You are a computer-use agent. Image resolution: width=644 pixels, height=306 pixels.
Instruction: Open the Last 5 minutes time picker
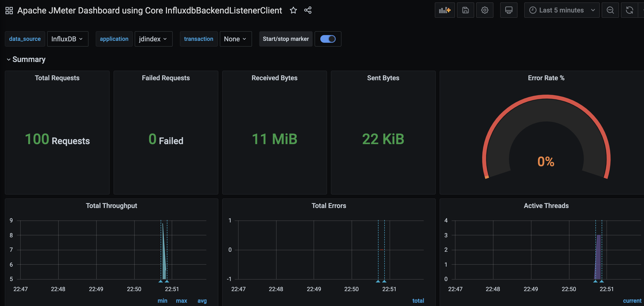click(562, 10)
